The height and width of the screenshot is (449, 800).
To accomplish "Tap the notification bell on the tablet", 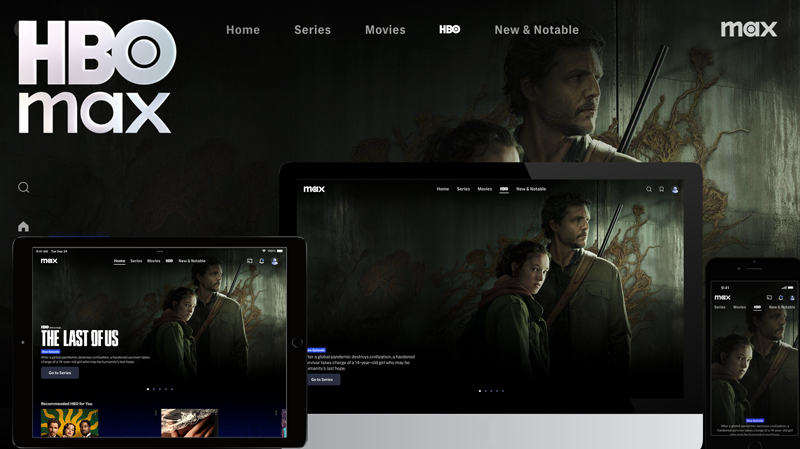I will click(261, 261).
